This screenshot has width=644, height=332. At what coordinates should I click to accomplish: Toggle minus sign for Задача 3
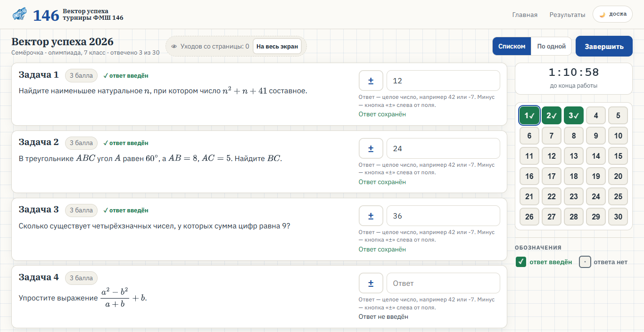[x=371, y=216]
